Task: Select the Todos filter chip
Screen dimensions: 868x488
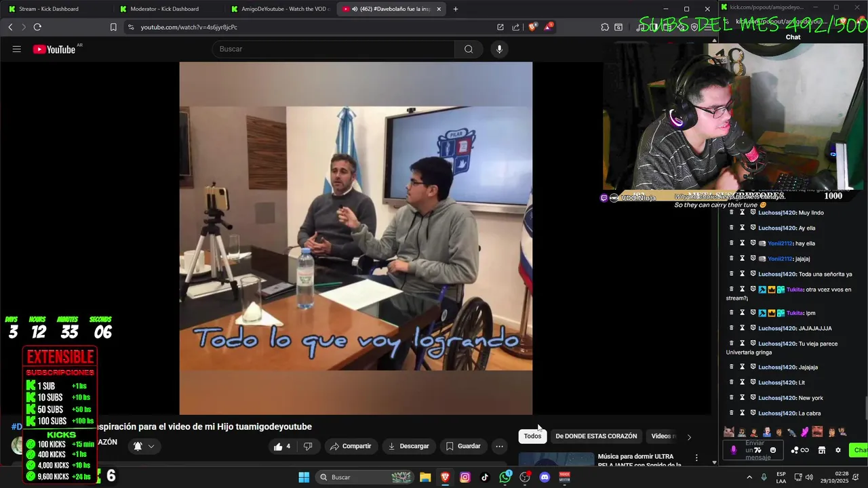Action: (x=533, y=436)
